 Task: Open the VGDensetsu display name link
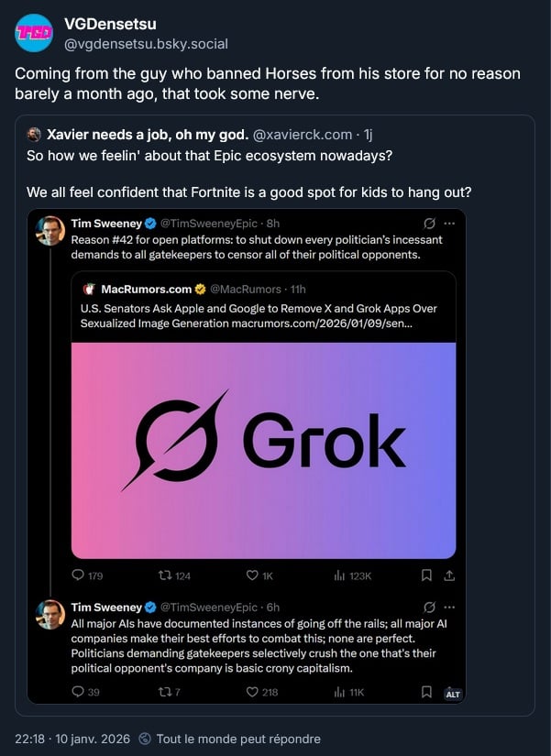pyautogui.click(x=108, y=24)
